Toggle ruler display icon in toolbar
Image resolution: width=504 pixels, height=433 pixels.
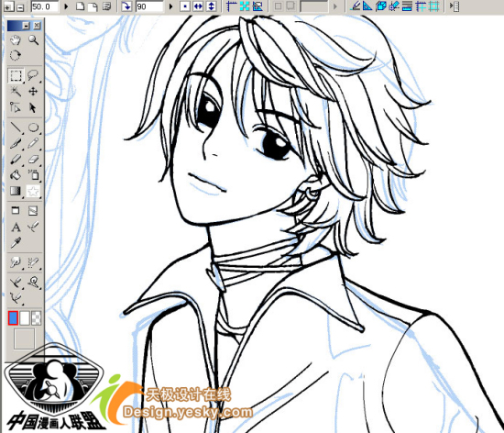click(x=231, y=6)
